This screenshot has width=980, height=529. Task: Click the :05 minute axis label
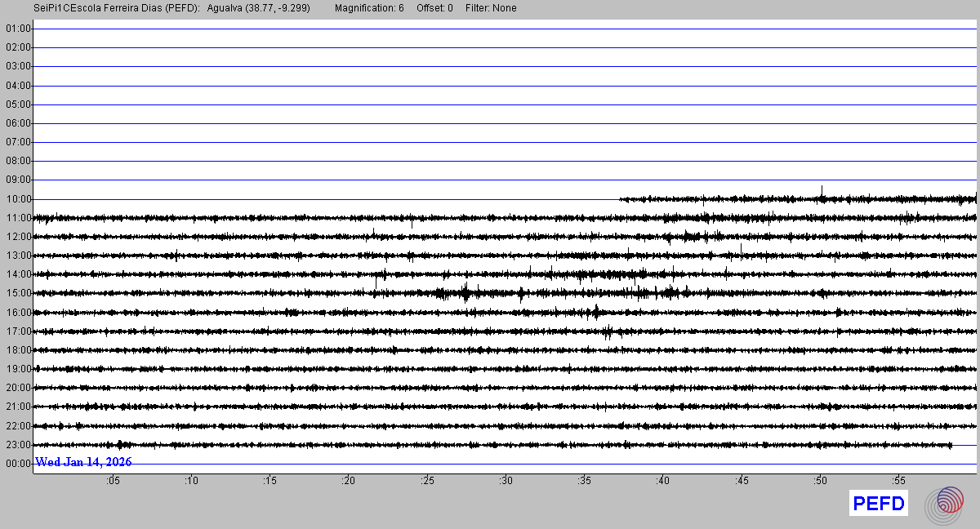[x=113, y=481]
